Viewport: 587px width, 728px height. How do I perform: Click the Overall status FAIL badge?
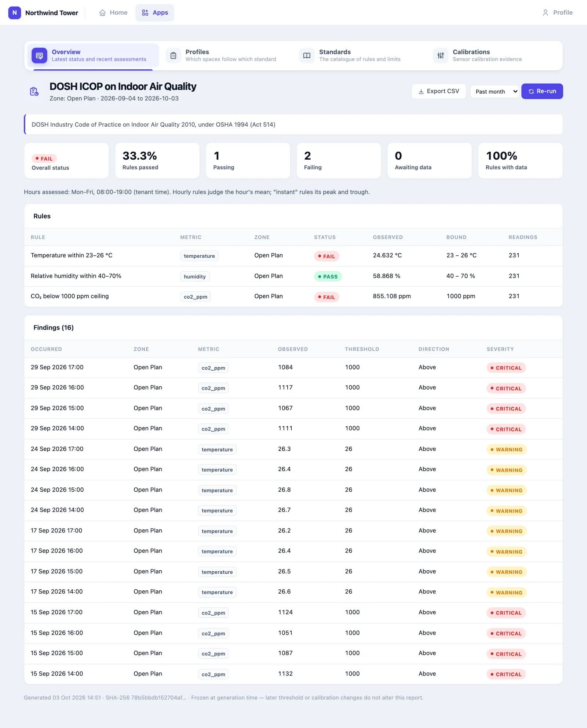[44, 159]
